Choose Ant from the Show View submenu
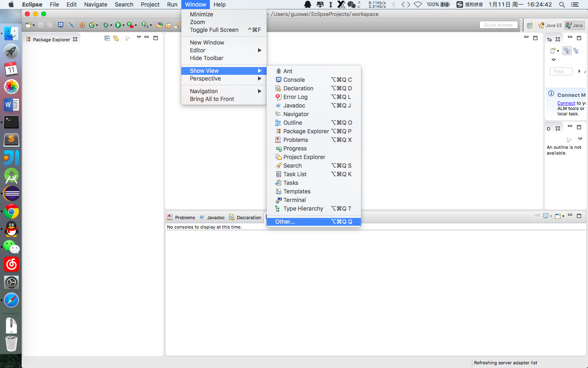This screenshot has height=368, width=588. tap(314, 71)
